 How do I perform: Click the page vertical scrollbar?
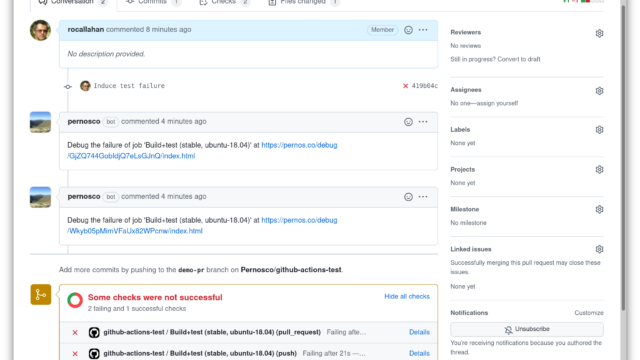click(623, 159)
